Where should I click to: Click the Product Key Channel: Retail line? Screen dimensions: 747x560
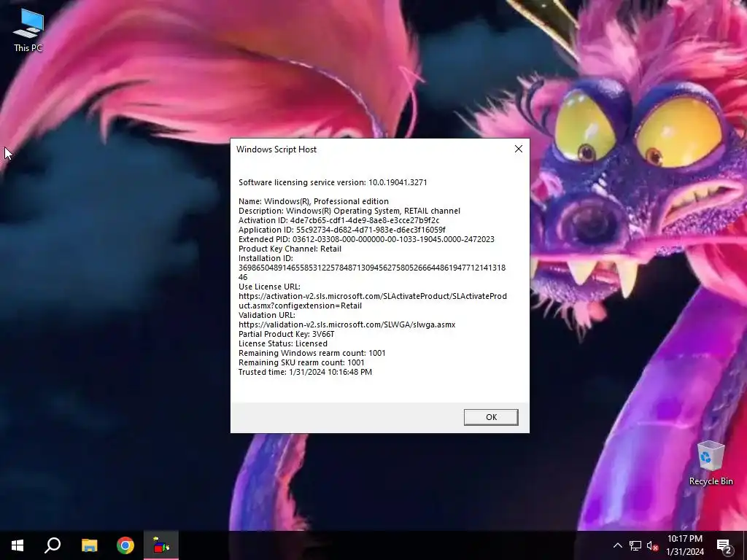[290, 249]
